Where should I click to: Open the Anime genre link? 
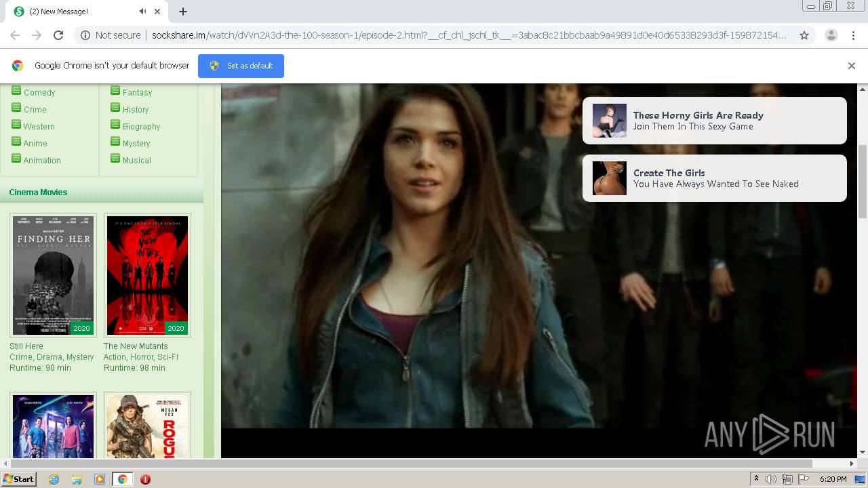point(35,144)
